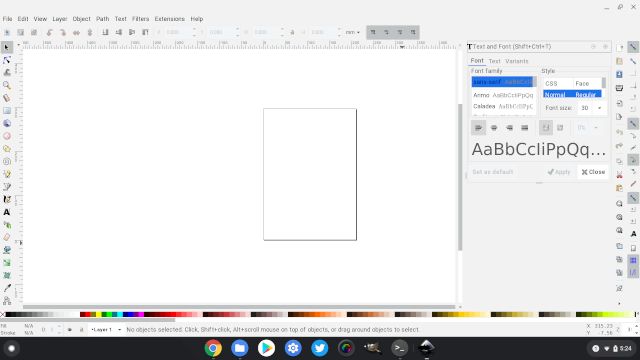Click the Flip horizontally icon
The width and height of the screenshot is (640, 360).
[x=76, y=32]
